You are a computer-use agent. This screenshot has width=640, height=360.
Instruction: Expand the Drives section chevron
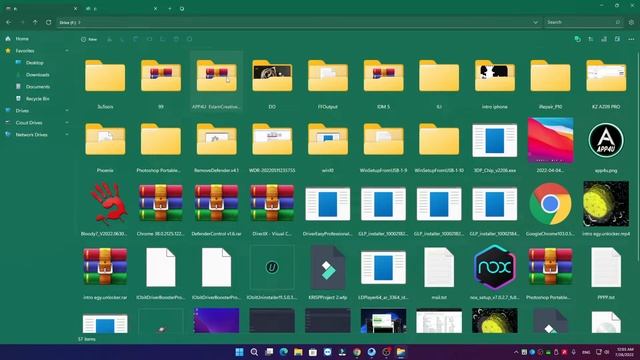67,111
